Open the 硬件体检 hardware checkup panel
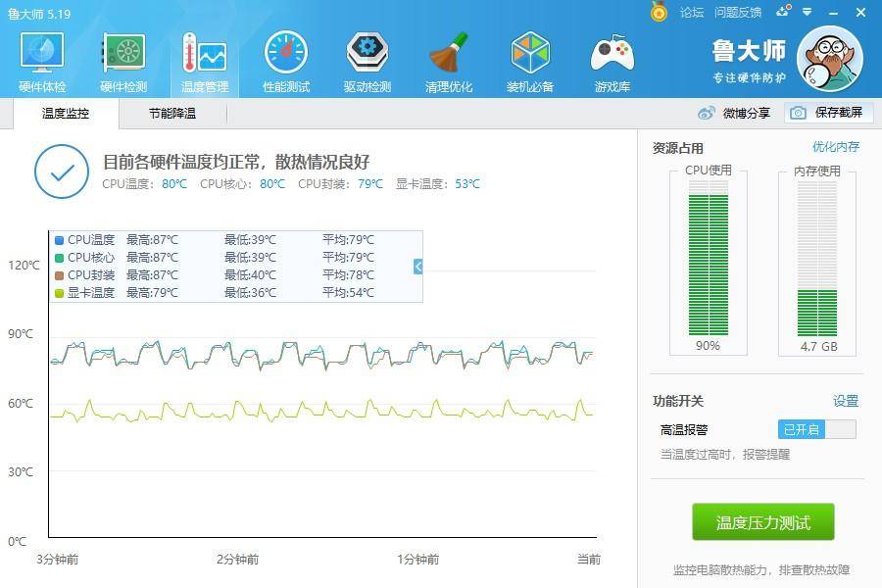This screenshot has width=882, height=588. tap(40, 61)
